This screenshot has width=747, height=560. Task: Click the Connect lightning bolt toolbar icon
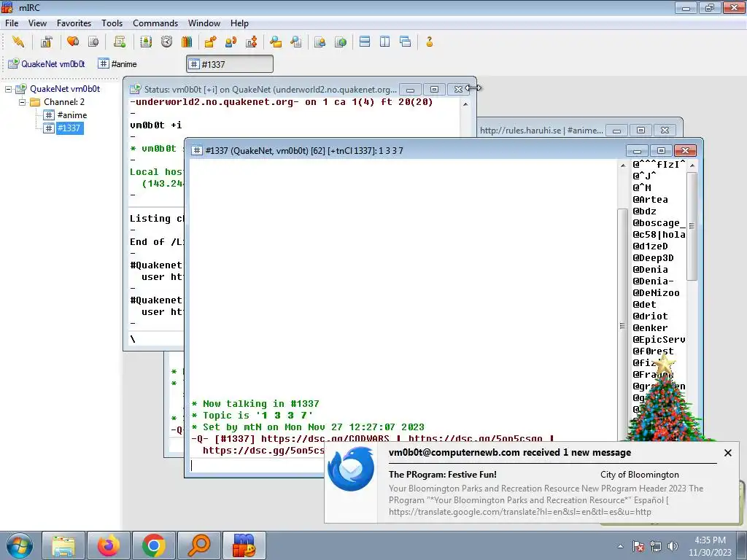(18, 42)
